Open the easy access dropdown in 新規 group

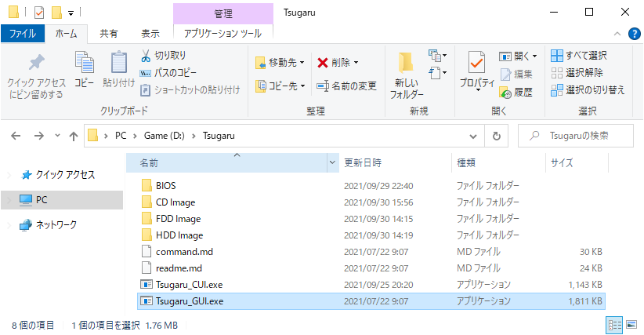click(438, 73)
